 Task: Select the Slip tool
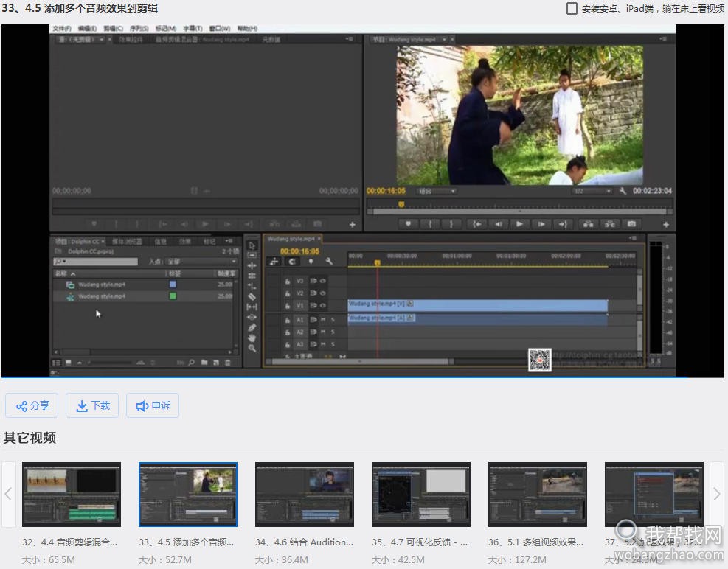tap(252, 307)
